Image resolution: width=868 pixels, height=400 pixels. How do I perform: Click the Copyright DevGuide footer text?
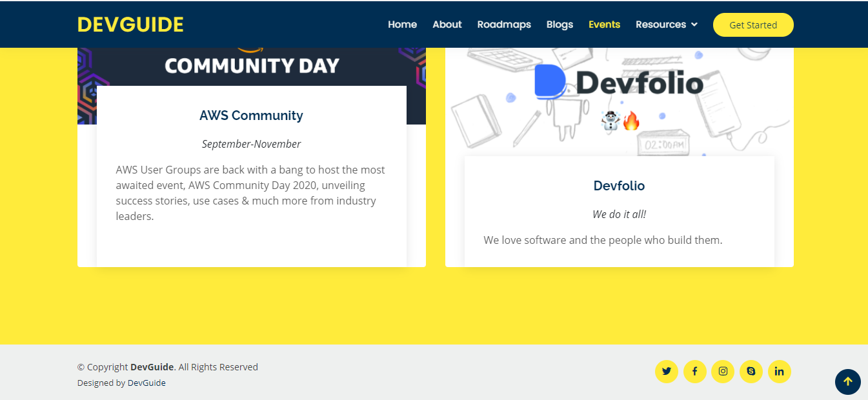click(168, 367)
